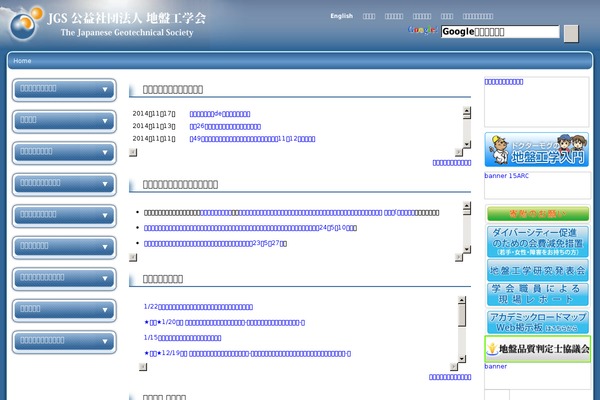Open the 1/22 announcement link in third section
The image size is (600, 400).
212,307
